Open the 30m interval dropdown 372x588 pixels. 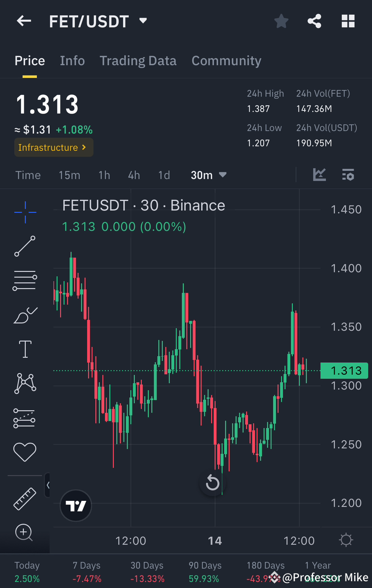click(x=208, y=175)
